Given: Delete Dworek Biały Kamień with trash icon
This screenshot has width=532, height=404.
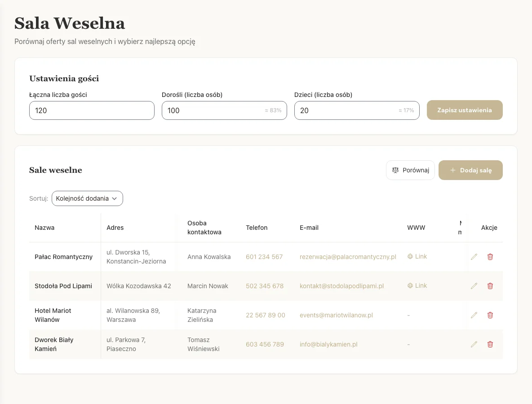Looking at the screenshot, I should [490, 344].
